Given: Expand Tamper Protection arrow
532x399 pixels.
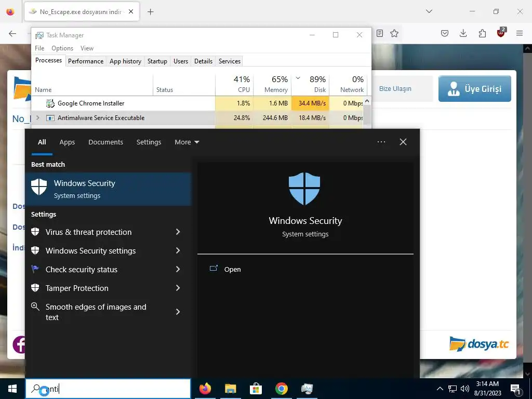Looking at the screenshot, I should (x=178, y=288).
